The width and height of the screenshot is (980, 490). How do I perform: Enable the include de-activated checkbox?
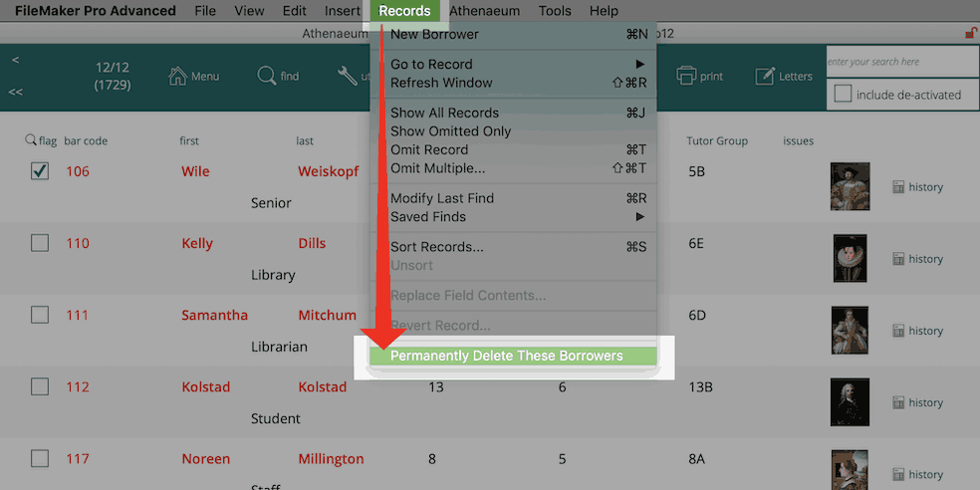[843, 95]
